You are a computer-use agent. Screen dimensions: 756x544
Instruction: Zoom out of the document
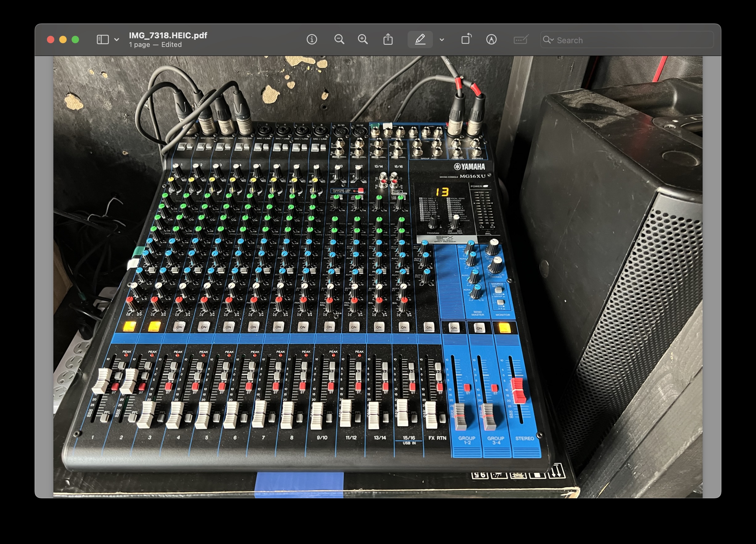click(x=339, y=40)
